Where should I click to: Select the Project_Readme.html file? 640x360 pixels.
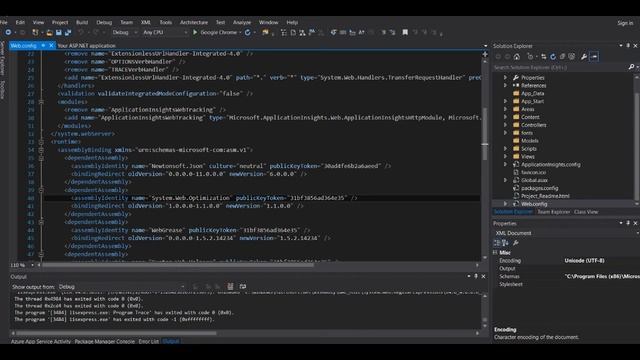click(545, 196)
